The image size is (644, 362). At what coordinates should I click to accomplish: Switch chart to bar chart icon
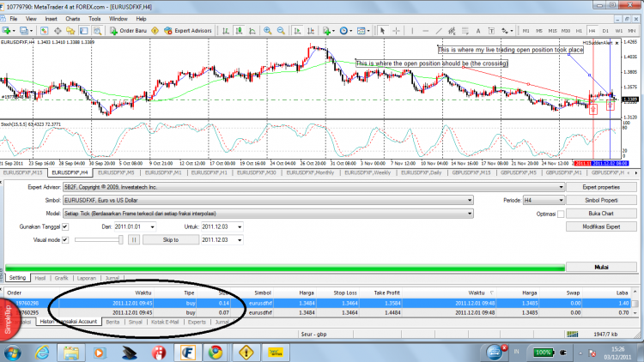(x=226, y=31)
